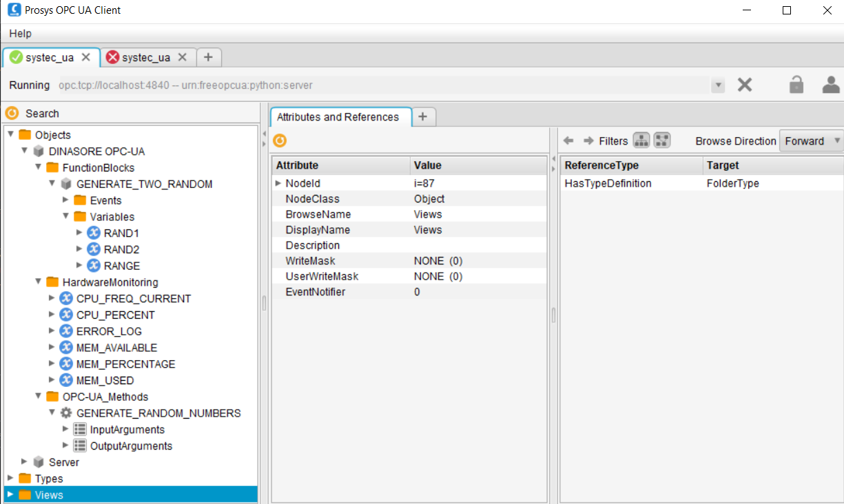Select the EventNotifier attribute row
Viewport: 844px width, 504px height.
pyautogui.click(x=409, y=292)
